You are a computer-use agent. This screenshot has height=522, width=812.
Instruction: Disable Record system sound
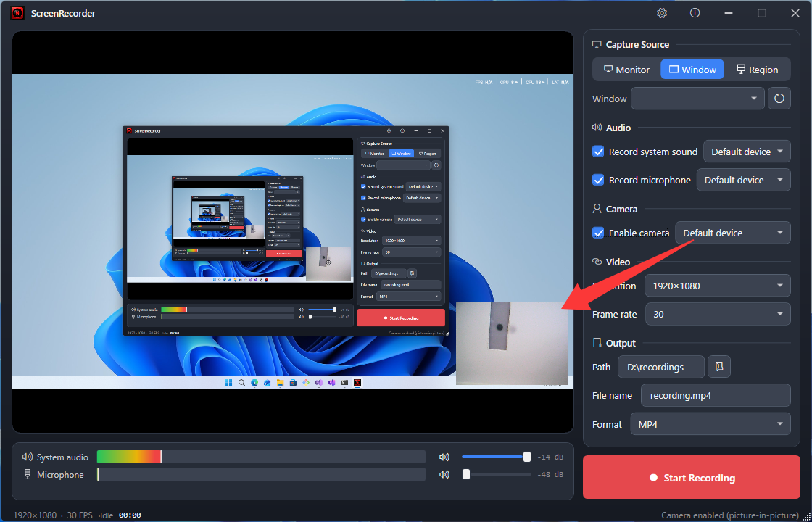click(x=598, y=152)
